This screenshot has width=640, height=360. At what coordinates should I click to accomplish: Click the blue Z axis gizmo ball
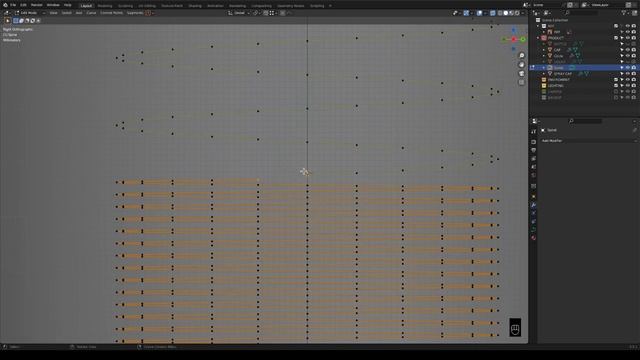(x=513, y=30)
